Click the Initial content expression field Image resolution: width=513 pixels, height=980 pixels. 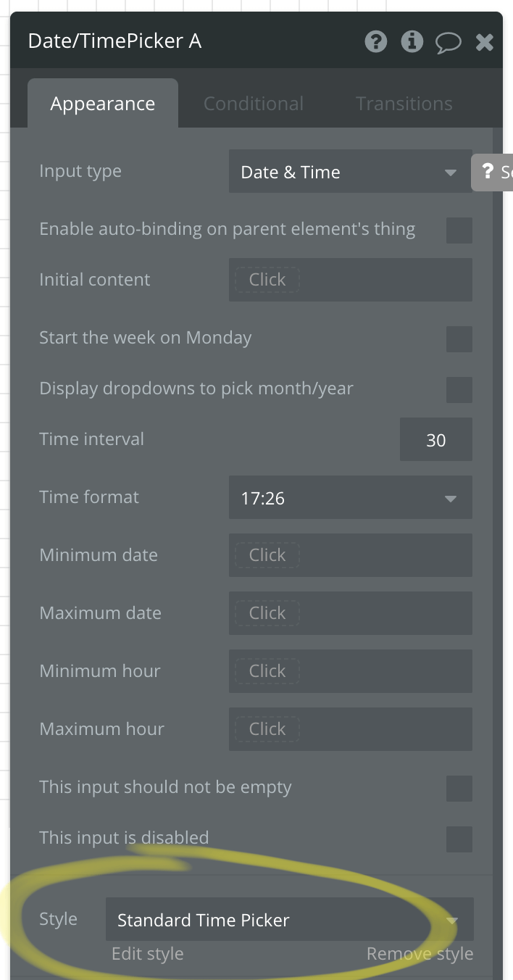[x=351, y=281]
